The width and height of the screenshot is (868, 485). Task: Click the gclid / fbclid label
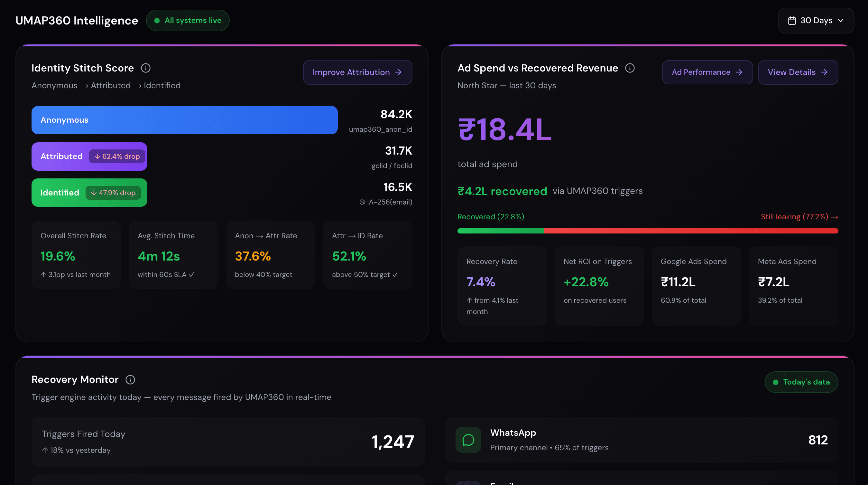pyautogui.click(x=392, y=166)
